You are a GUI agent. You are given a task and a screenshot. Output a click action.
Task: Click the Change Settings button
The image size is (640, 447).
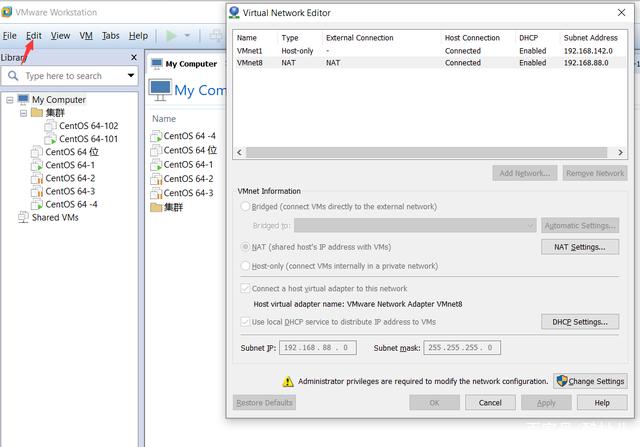click(x=590, y=381)
